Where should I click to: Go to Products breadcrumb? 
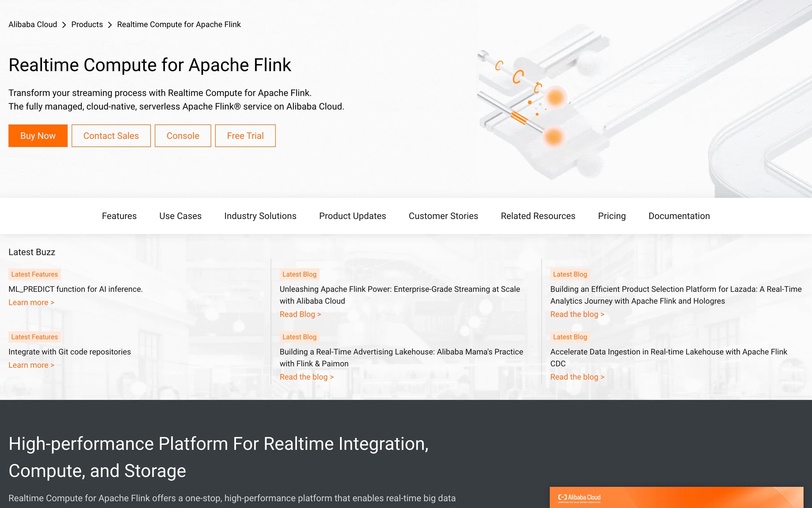[87, 25]
